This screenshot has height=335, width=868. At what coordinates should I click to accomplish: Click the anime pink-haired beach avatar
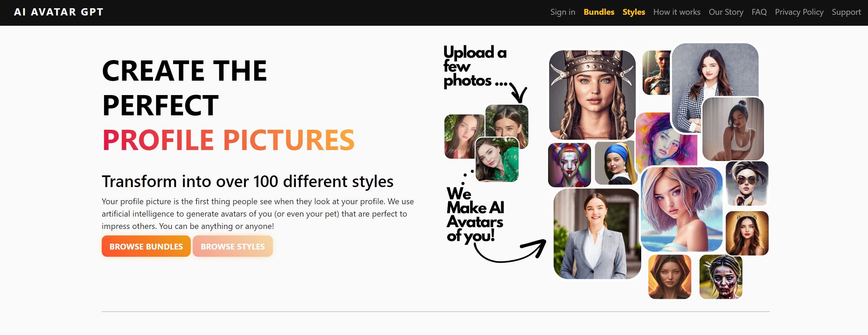[x=681, y=209]
